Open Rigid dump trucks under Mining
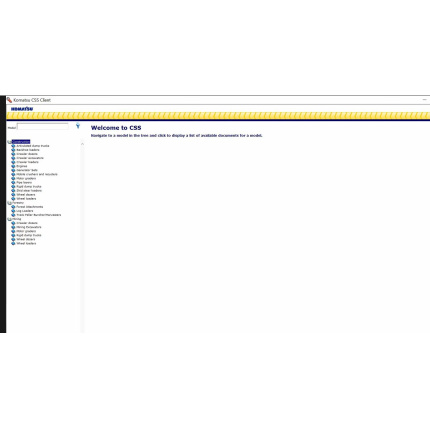 (29, 235)
